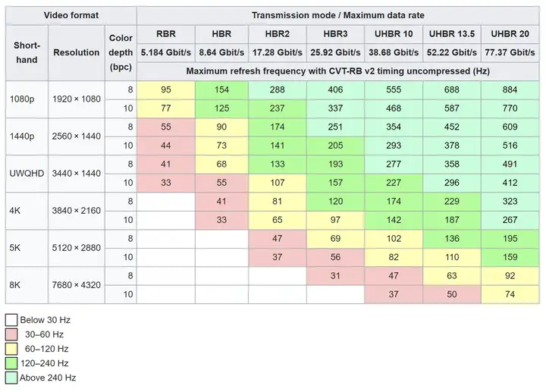Select the HBR3 column header
The height and width of the screenshot is (392, 546).
coord(335,33)
